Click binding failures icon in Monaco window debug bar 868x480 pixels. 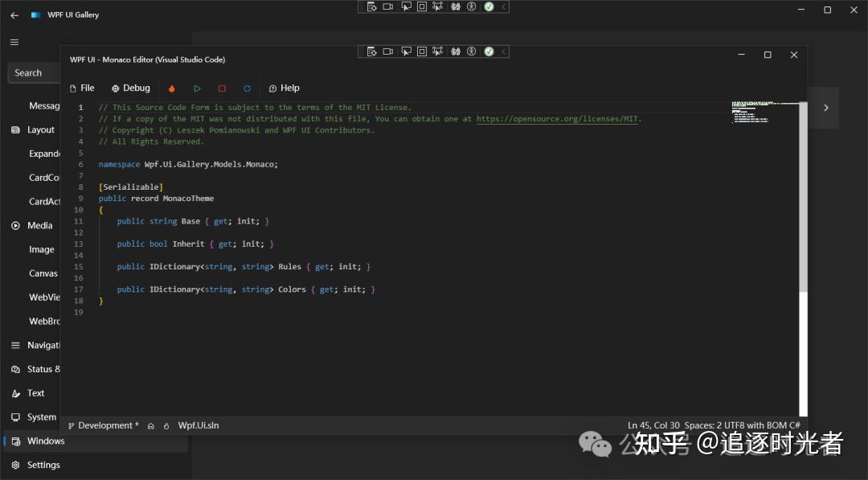click(456, 51)
